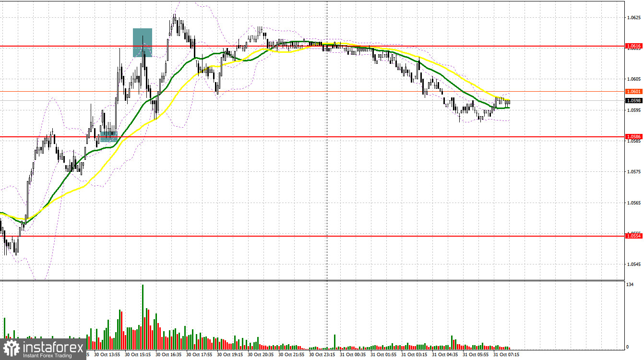
Task: Click the 30 Oct 19:15 time label
Action: [230, 355]
